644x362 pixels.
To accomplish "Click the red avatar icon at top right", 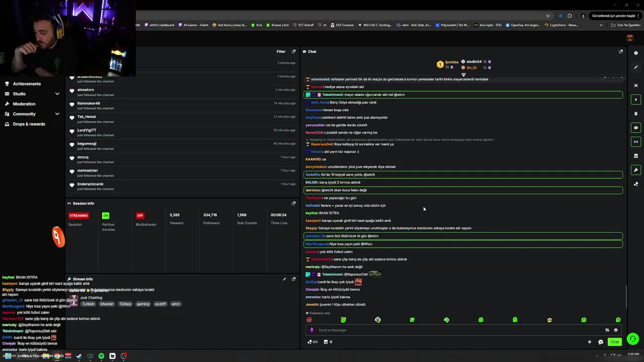I will pos(630,38).
